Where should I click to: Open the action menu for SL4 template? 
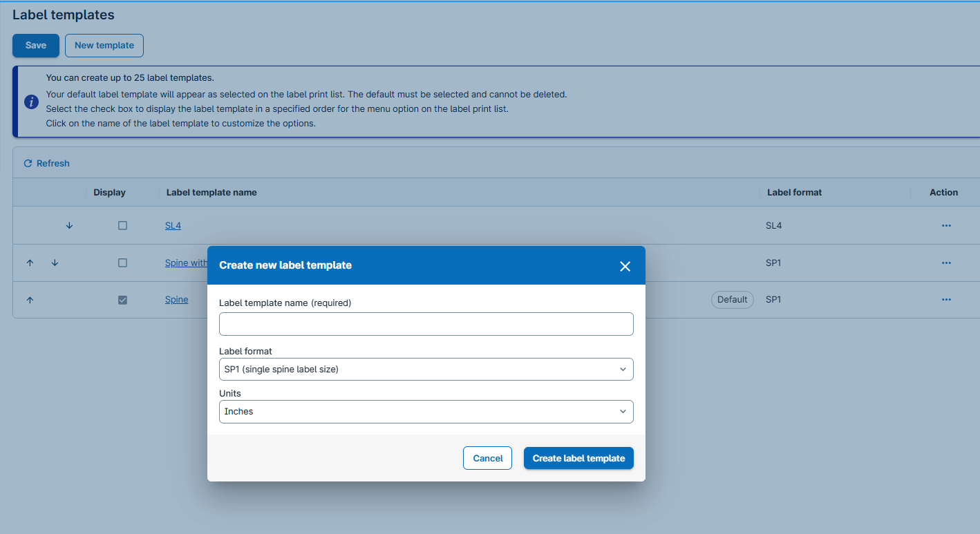pos(946,225)
